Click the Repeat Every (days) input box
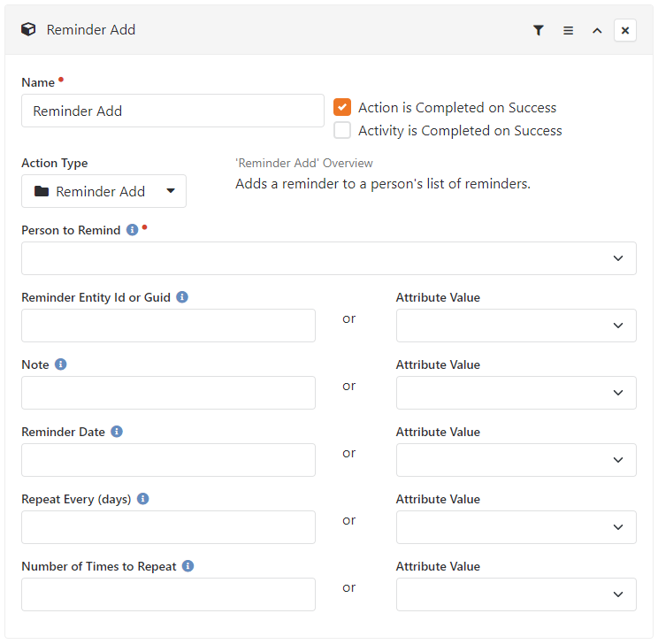The image size is (658, 644). tap(168, 527)
